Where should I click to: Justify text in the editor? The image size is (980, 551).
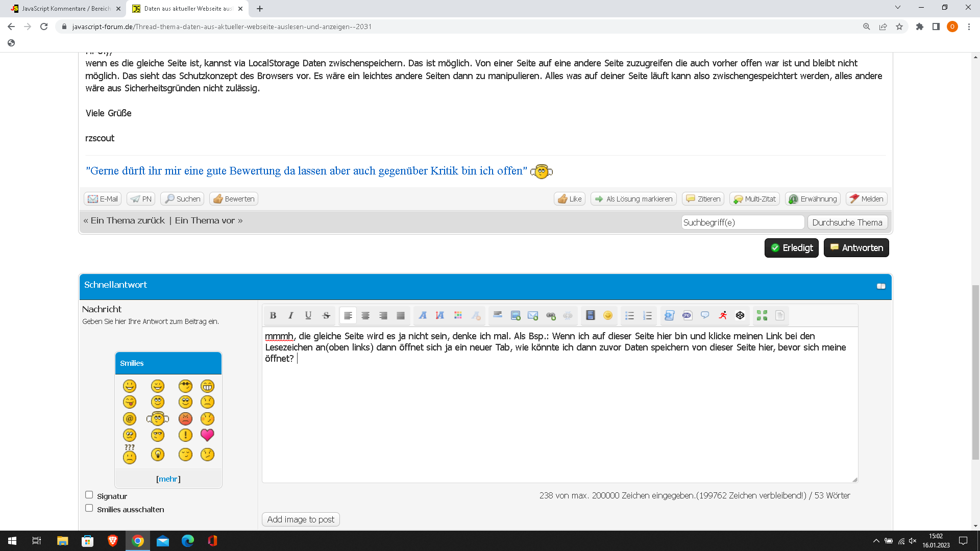click(401, 316)
